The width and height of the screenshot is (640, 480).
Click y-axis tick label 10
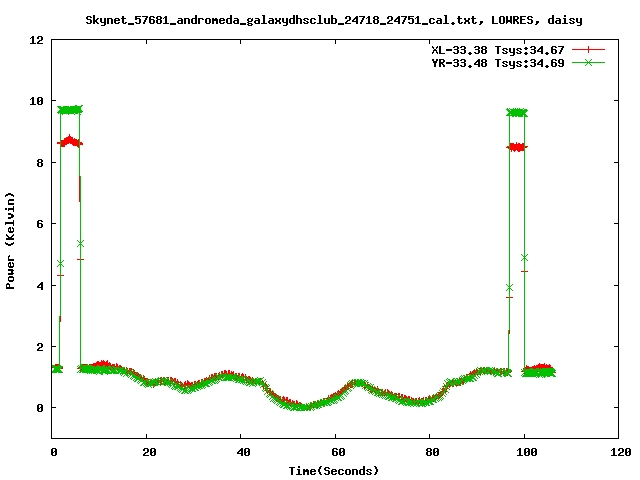37,101
